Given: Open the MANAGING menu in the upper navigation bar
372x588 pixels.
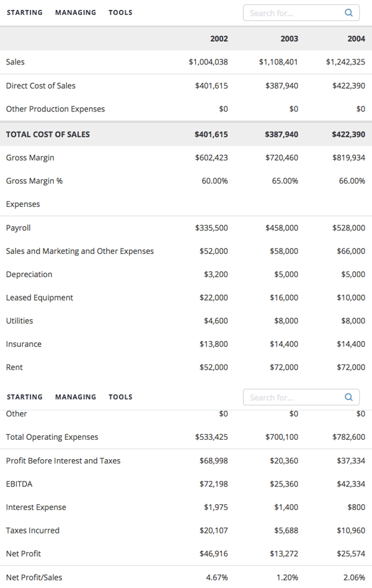Looking at the screenshot, I should pos(76,12).
